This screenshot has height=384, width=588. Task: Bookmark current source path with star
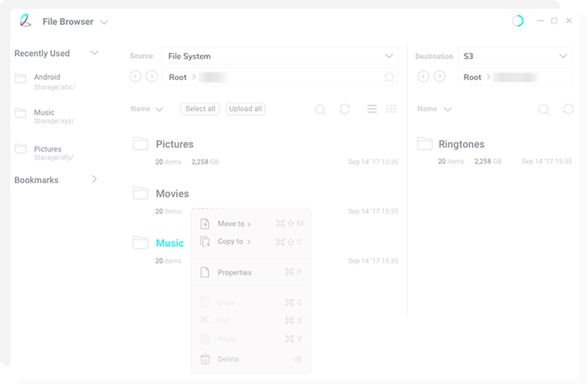[389, 77]
